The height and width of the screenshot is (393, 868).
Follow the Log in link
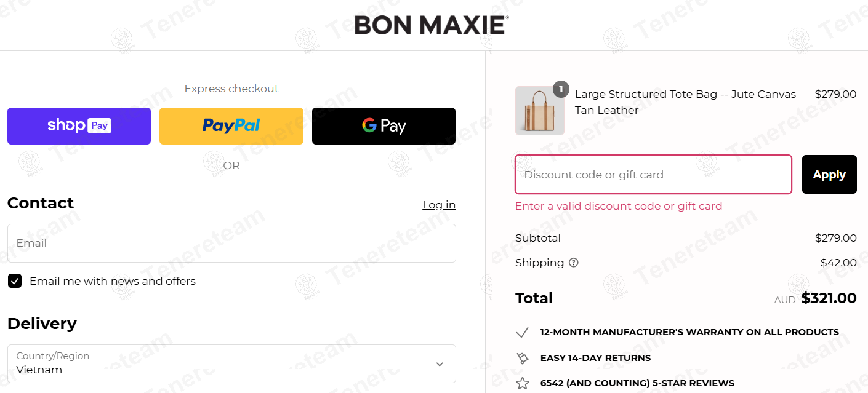point(439,205)
